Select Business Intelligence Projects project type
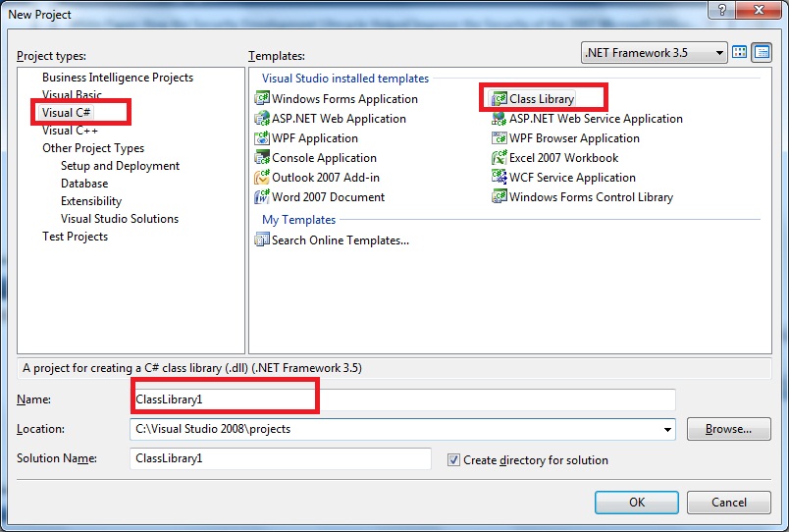 pos(118,78)
